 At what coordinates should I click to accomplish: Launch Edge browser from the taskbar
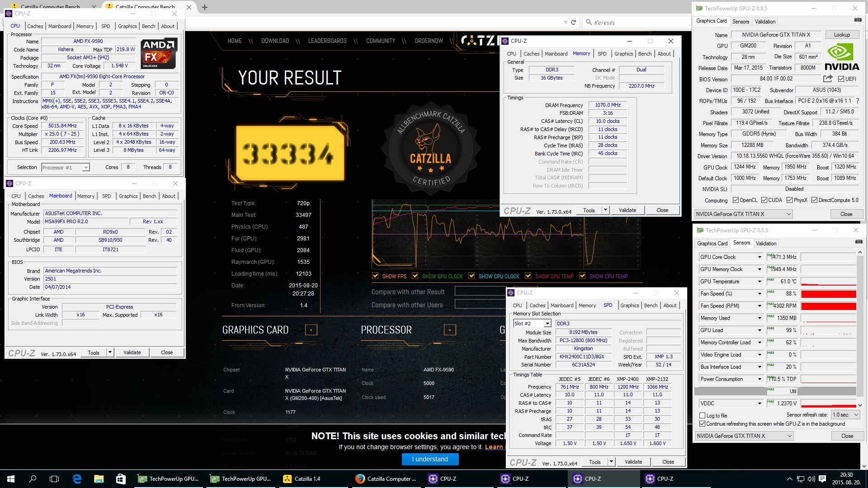(77, 479)
